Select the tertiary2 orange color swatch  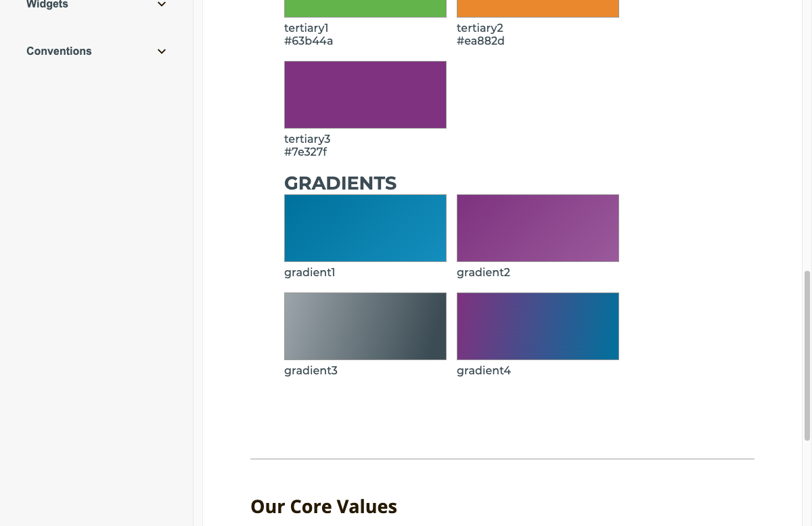pyautogui.click(x=537, y=7)
